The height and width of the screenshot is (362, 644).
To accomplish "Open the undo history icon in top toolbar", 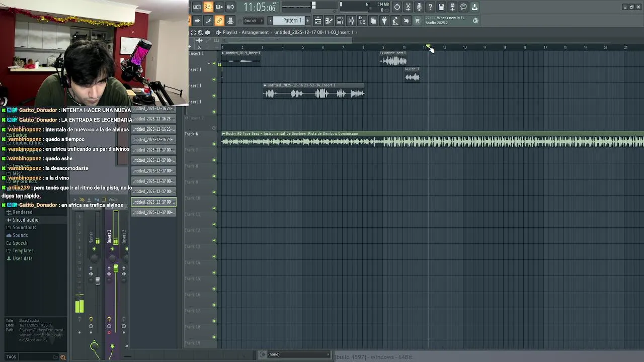I will (397, 7).
